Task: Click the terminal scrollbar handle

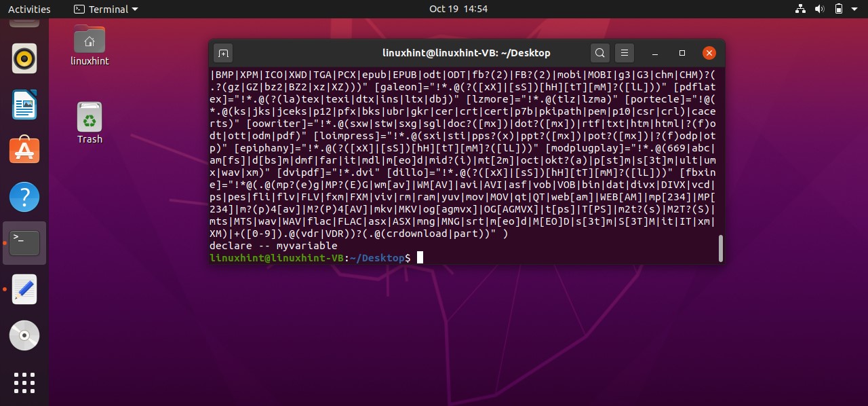Action: coord(720,248)
